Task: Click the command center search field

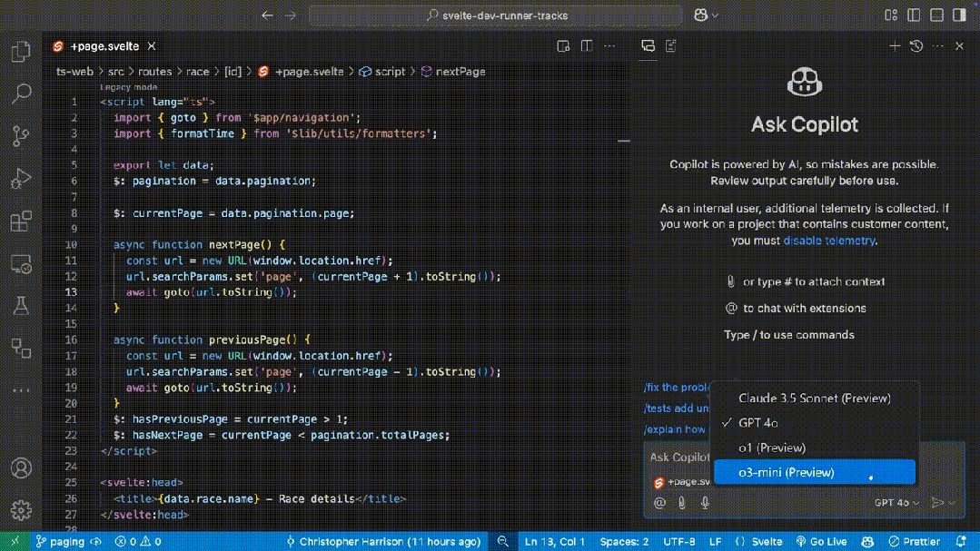Action: pos(495,15)
